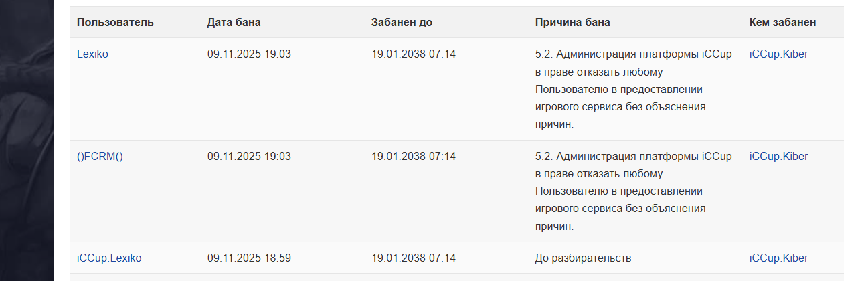868x281 pixels.
Task: Click the Пользователь column header
Action: click(115, 23)
